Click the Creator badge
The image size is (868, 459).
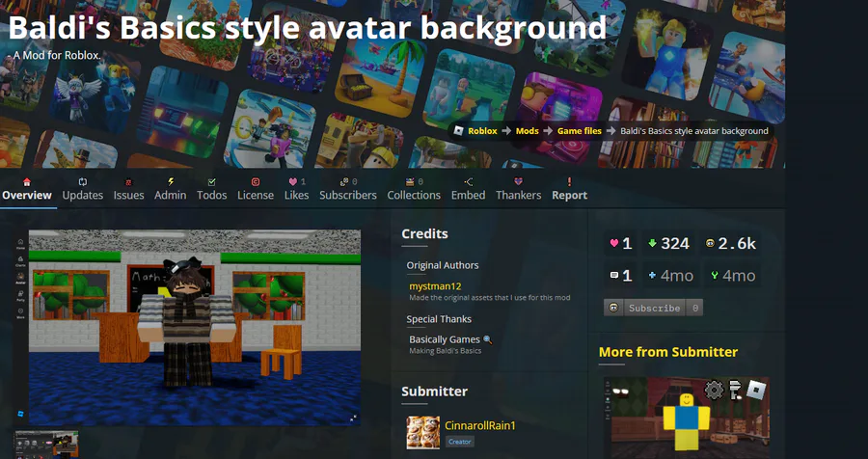[459, 442]
